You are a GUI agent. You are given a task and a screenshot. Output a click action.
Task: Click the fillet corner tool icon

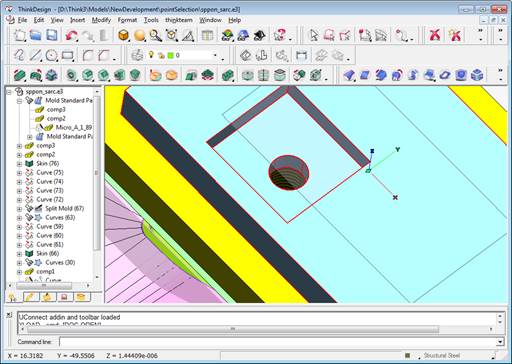88,55
